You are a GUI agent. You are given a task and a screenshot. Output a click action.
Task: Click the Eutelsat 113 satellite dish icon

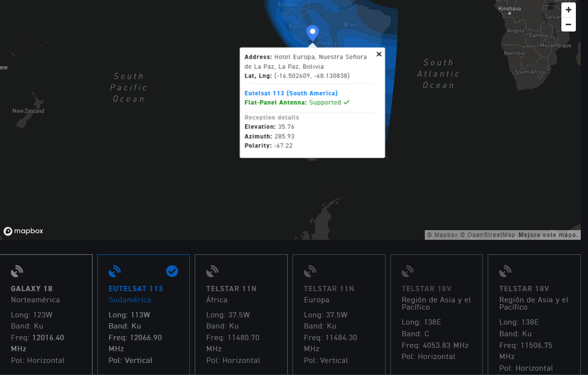pyautogui.click(x=115, y=271)
